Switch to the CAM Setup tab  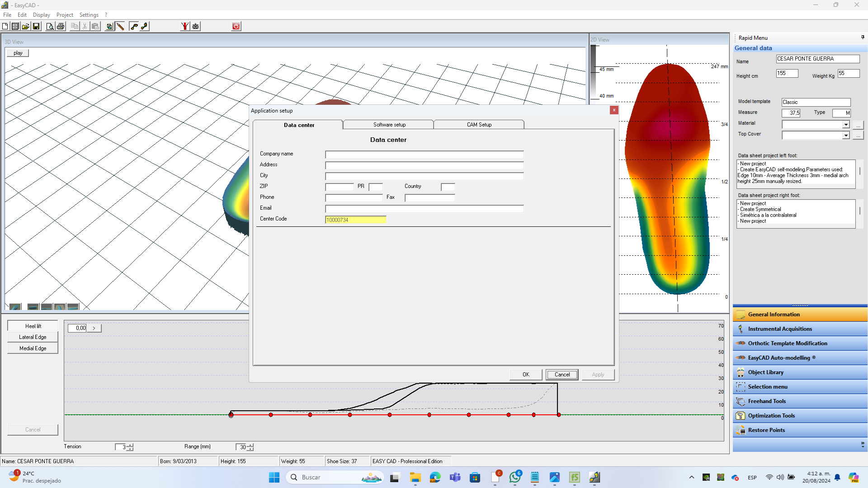(x=479, y=125)
